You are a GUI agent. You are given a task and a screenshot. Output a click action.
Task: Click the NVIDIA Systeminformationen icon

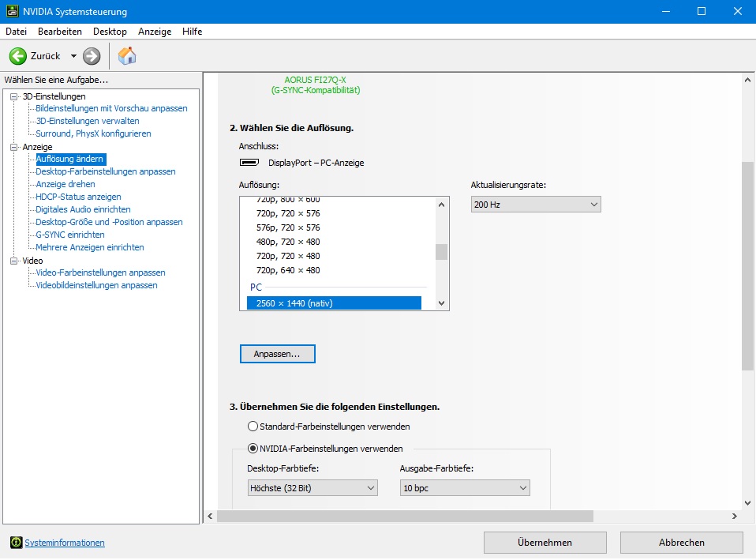(x=17, y=543)
